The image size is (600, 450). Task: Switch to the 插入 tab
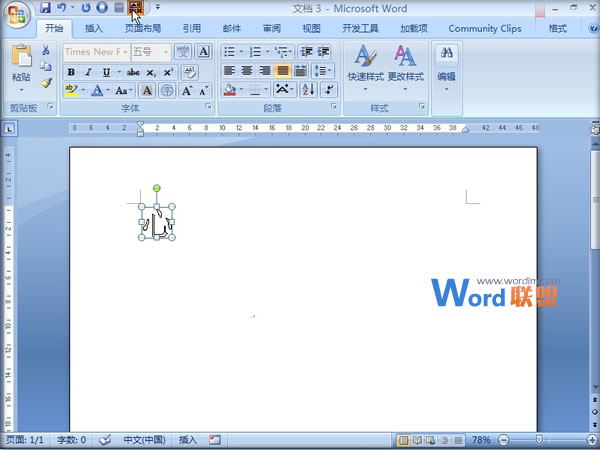pos(94,28)
